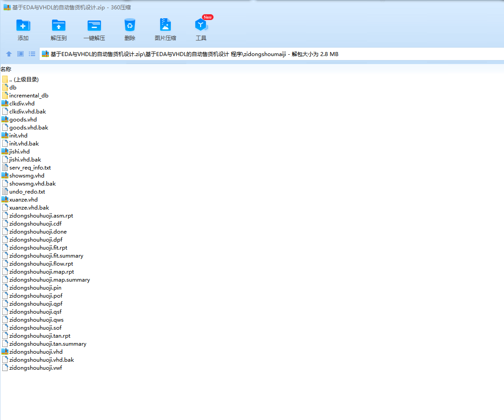Image resolution: width=504 pixels, height=420 pixels.
Task: Select the db folder
Action: [9, 88]
